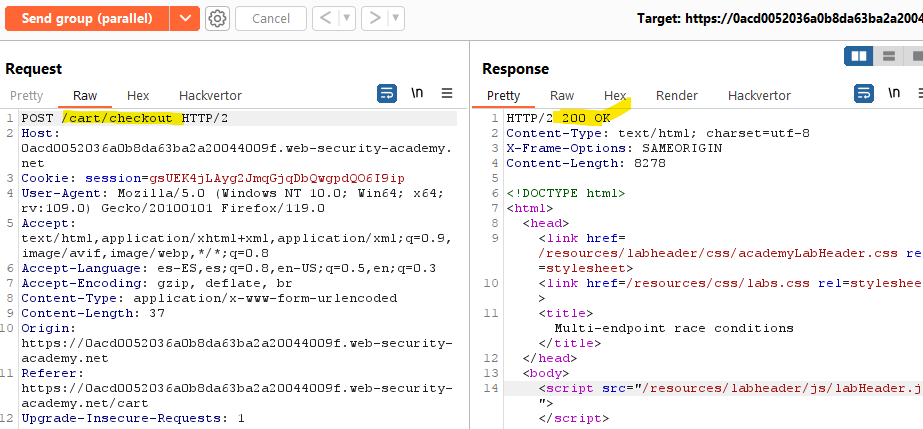The height and width of the screenshot is (429, 923).
Task: Click the Content-Type urlencoded request header
Action: pyautogui.click(x=209, y=298)
